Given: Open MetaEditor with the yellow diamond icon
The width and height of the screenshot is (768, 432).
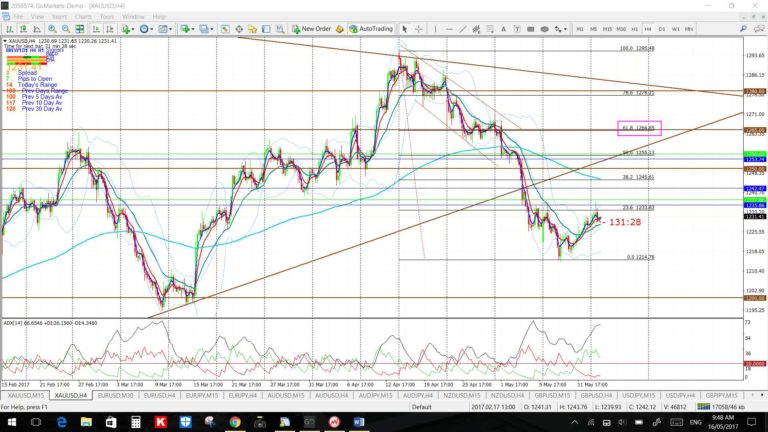Looking at the screenshot, I should pos(339,29).
